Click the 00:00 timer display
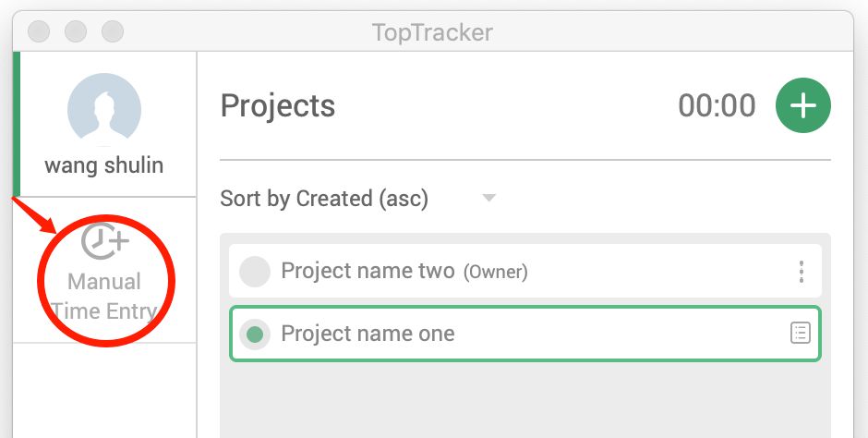 717,105
